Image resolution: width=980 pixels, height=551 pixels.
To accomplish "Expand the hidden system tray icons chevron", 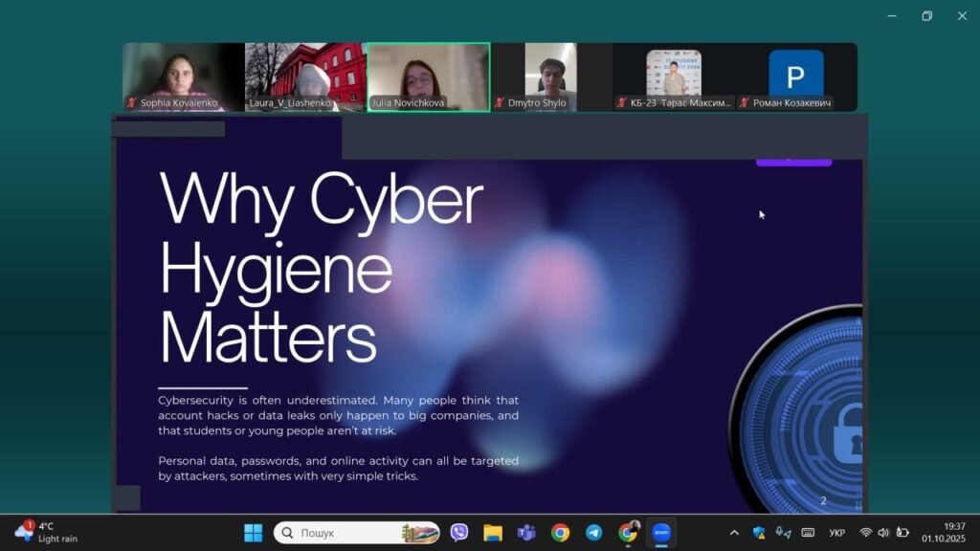I will (734, 533).
